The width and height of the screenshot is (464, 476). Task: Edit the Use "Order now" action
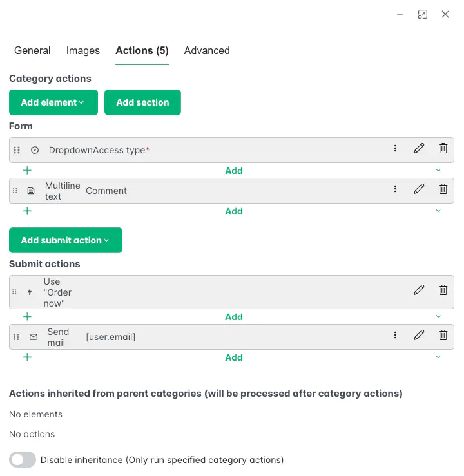click(419, 290)
